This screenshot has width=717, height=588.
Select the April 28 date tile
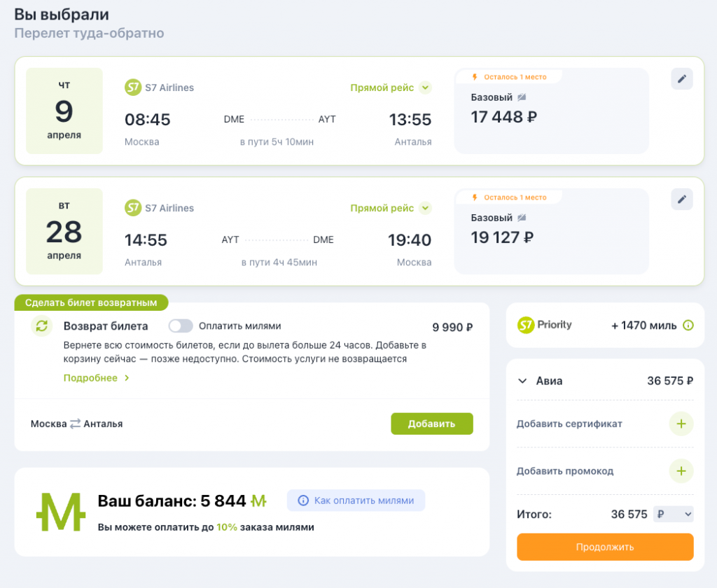(64, 232)
